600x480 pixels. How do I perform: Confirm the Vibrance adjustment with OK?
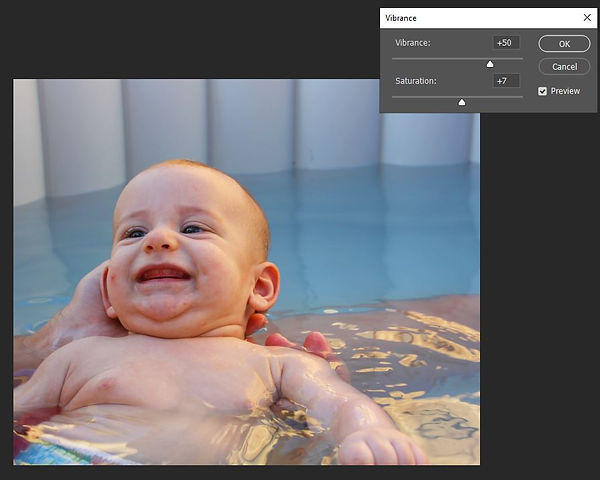[x=564, y=44]
